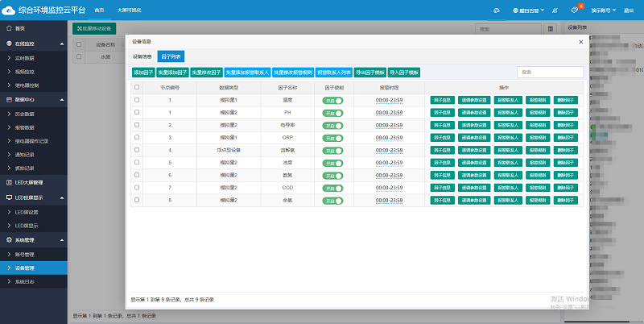
Task: Click the column view icon beside background search
Action: tap(551, 28)
